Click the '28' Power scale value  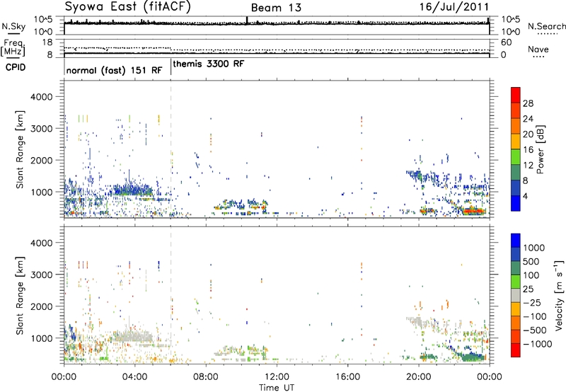click(528, 103)
